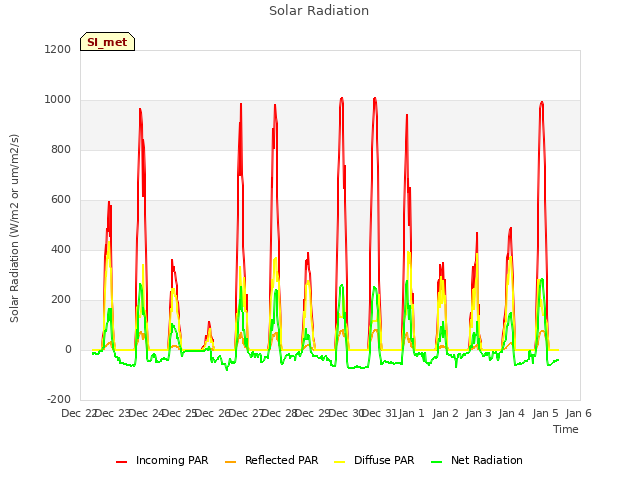This screenshot has height=480, width=640.
Task: Click the 800 y-axis tick label
Action: [61, 149]
